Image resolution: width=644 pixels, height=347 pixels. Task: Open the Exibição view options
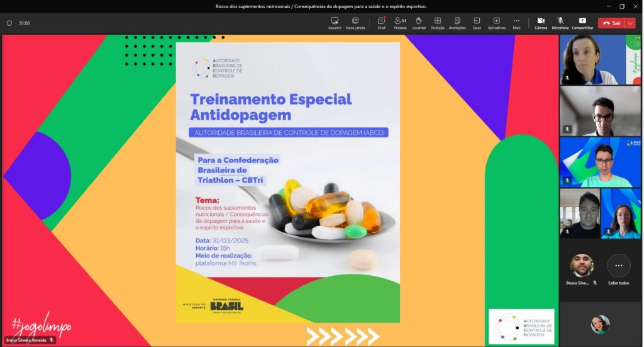438,23
